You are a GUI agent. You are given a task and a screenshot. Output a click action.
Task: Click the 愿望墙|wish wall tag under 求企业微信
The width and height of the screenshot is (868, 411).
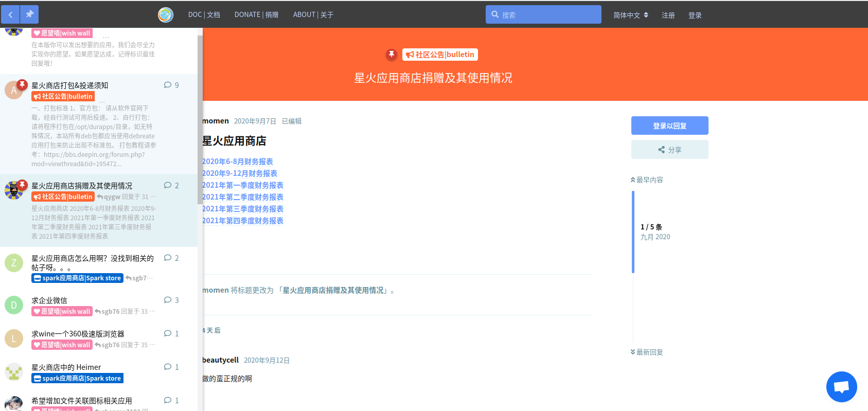point(62,312)
